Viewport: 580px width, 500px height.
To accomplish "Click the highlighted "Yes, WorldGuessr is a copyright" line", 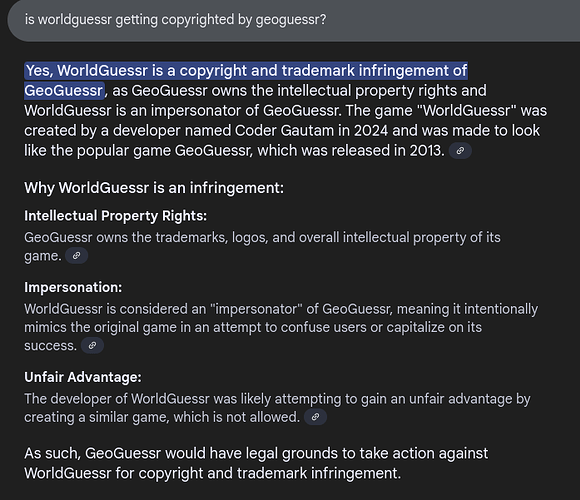I will (x=246, y=71).
